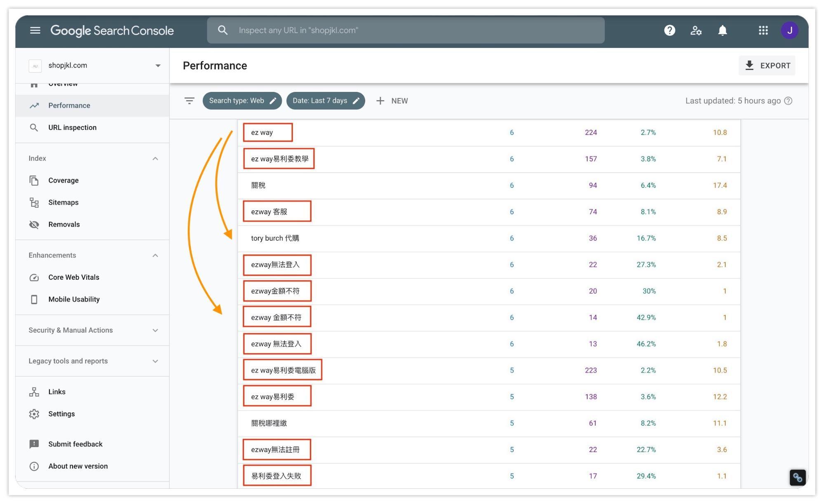
Task: Click the URL inspection magnifier icon
Action: click(x=34, y=127)
